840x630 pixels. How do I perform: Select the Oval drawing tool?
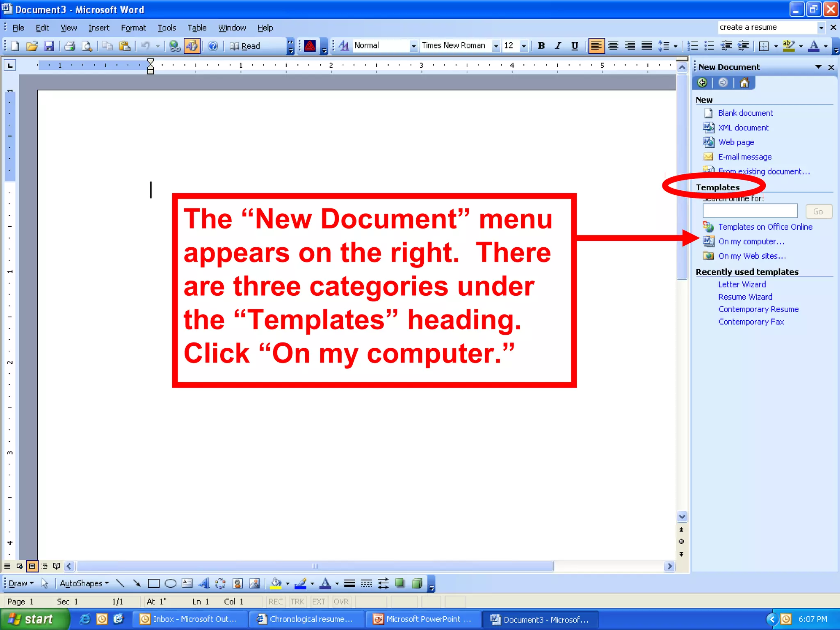pos(170,583)
